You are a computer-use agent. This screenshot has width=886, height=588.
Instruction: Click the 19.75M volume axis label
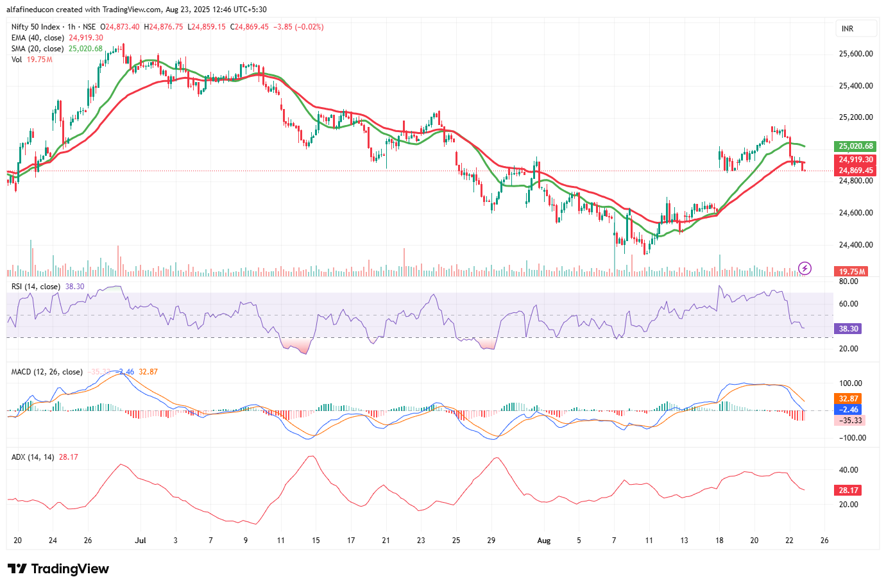pyautogui.click(x=851, y=272)
